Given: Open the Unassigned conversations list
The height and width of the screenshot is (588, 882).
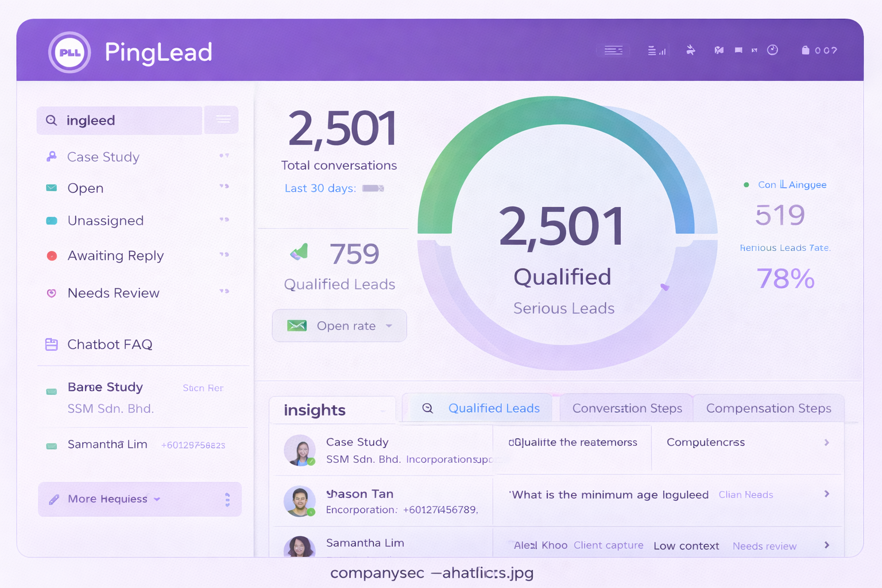Looking at the screenshot, I should [106, 220].
